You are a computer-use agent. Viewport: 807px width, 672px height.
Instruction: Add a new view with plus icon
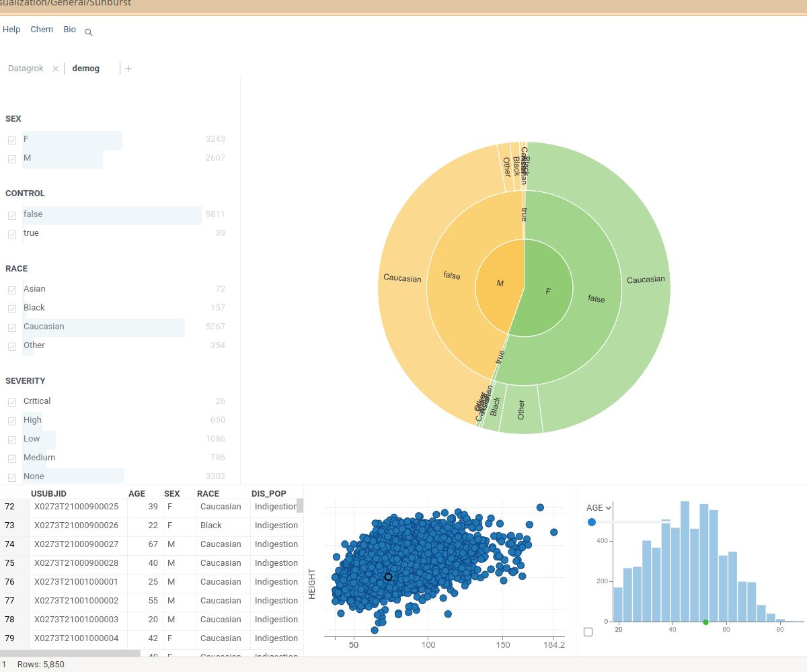[128, 69]
